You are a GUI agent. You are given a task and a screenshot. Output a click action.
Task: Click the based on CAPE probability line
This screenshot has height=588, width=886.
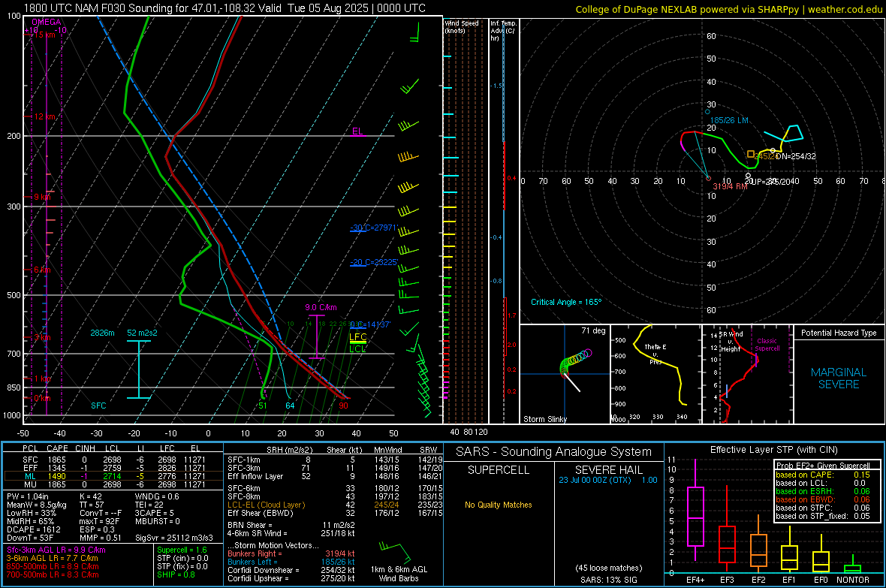(x=823, y=475)
